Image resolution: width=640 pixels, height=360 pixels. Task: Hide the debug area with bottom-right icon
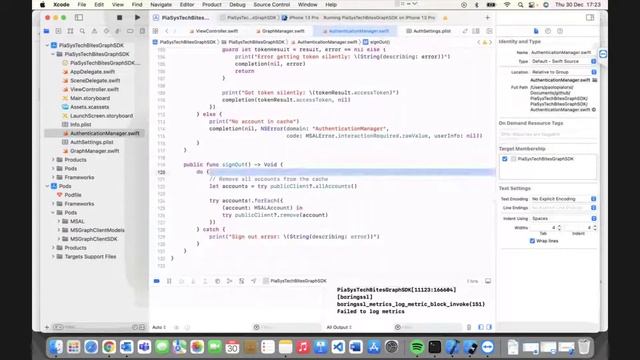[488, 281]
